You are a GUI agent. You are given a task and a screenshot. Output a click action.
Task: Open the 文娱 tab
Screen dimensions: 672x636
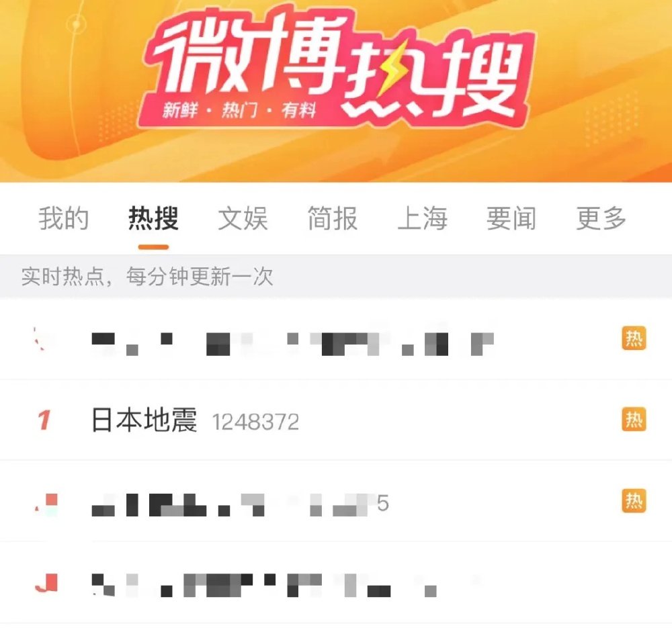coord(243,218)
